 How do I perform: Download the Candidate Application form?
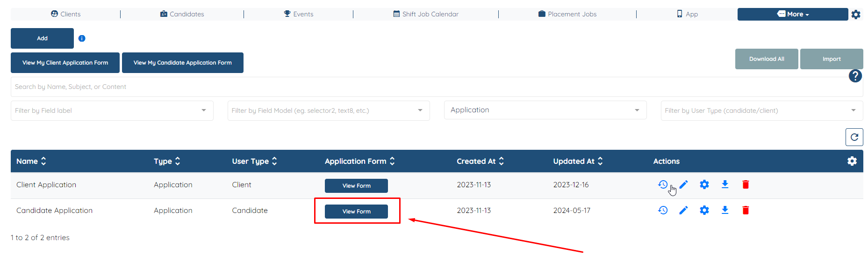725,210
